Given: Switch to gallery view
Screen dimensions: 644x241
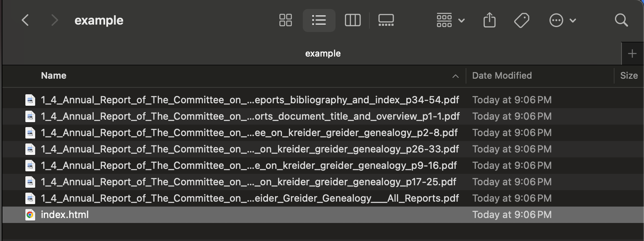Looking at the screenshot, I should pyautogui.click(x=386, y=20).
